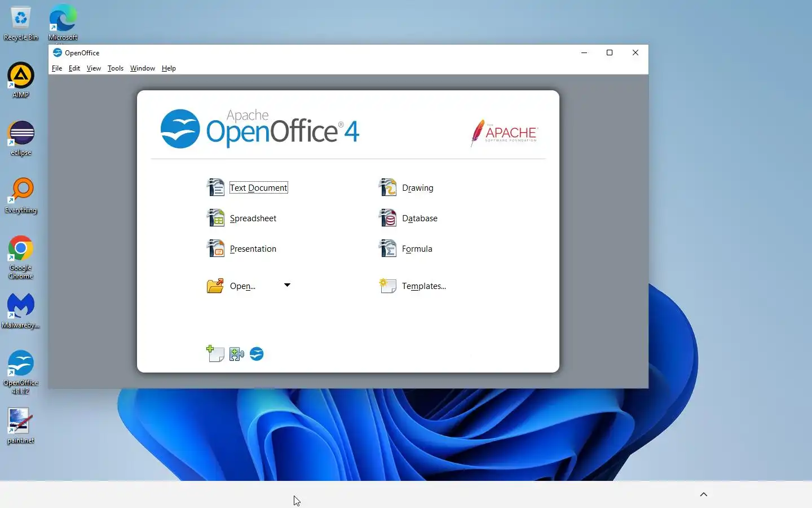
Task: Expand the Open recent documents dropdown arrow
Action: point(287,285)
